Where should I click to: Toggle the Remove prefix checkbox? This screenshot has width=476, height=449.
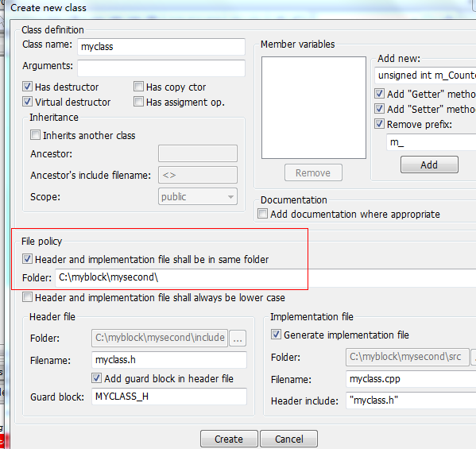(x=379, y=124)
